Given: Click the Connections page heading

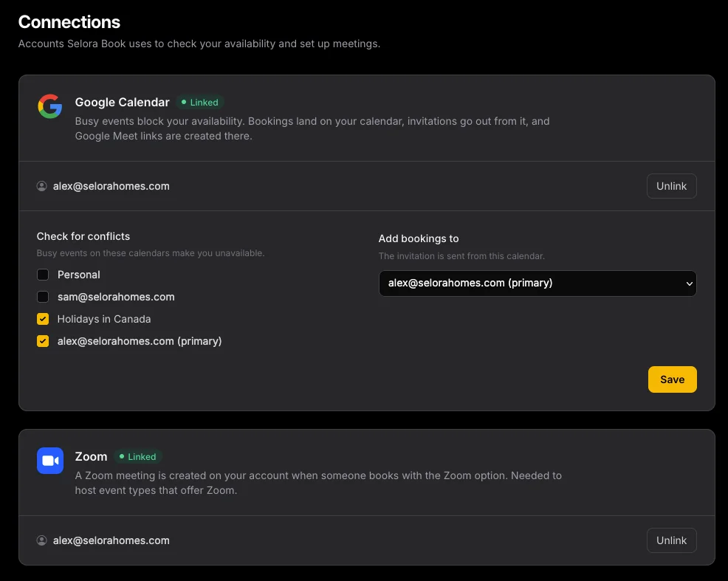Looking at the screenshot, I should click(x=69, y=22).
